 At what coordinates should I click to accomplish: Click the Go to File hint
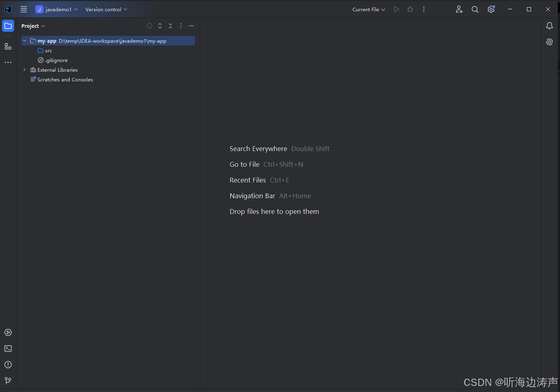(x=245, y=164)
